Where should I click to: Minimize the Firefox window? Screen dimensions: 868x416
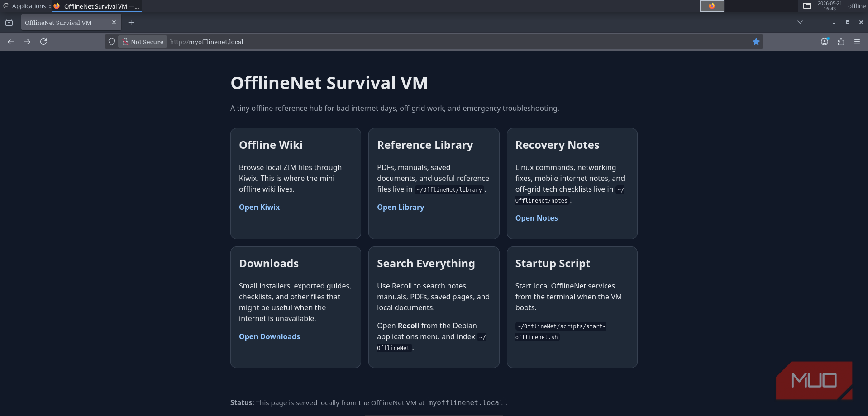[x=834, y=22]
